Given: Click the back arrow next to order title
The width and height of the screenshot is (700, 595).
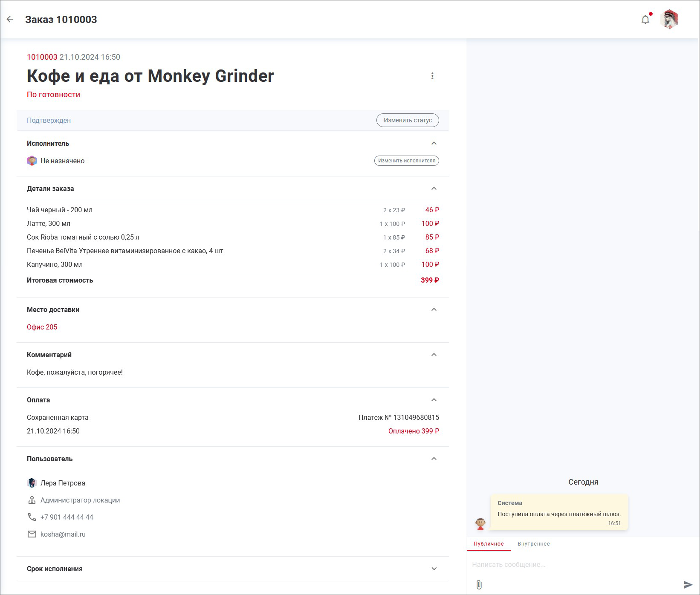Looking at the screenshot, I should click(10, 19).
